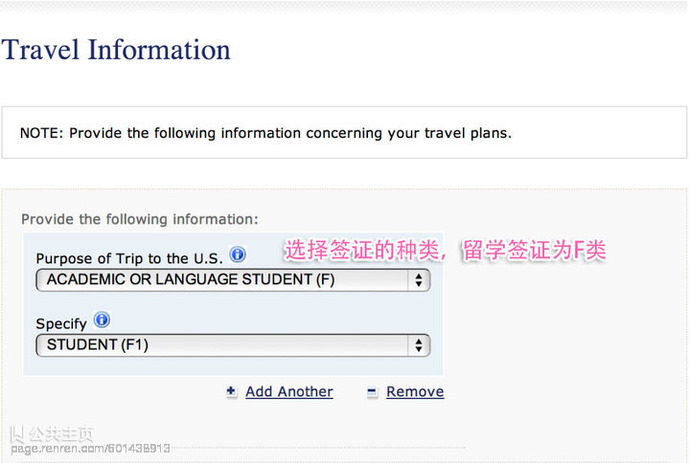Open the Purpose of Trip dropdown
The height and width of the screenshot is (463, 690).
(233, 280)
